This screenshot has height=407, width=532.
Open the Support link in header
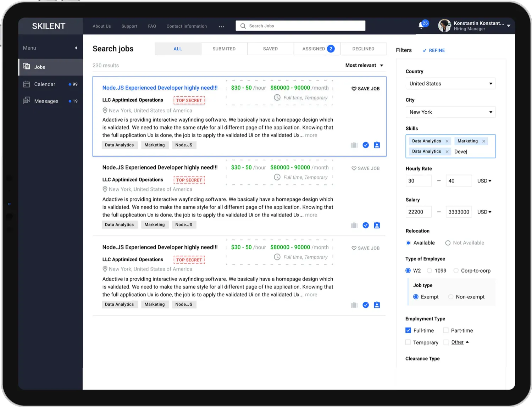click(x=129, y=26)
